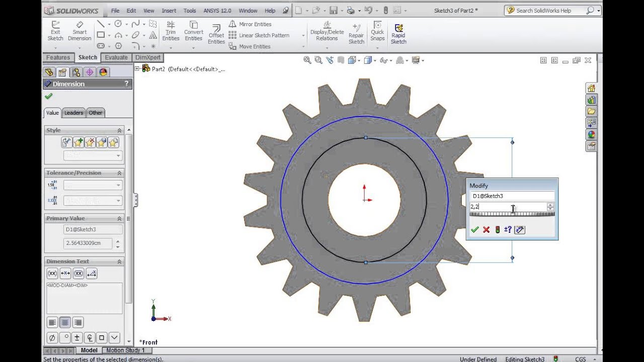Click the Rebuild traffic light icon

pos(386,10)
